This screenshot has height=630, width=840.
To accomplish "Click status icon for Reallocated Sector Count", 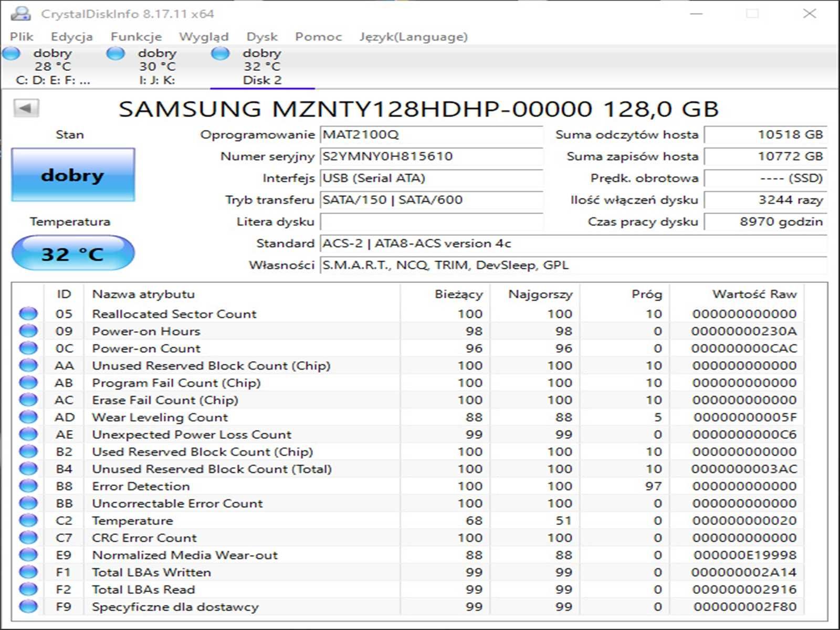I will [28, 314].
